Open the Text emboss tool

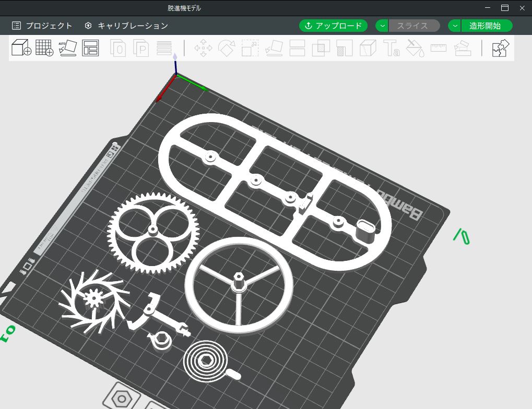coord(392,48)
